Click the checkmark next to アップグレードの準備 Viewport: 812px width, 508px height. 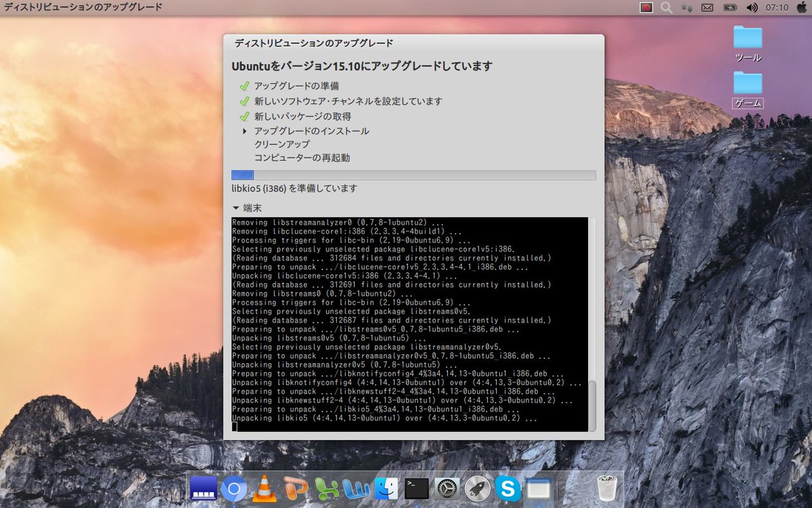(244, 86)
